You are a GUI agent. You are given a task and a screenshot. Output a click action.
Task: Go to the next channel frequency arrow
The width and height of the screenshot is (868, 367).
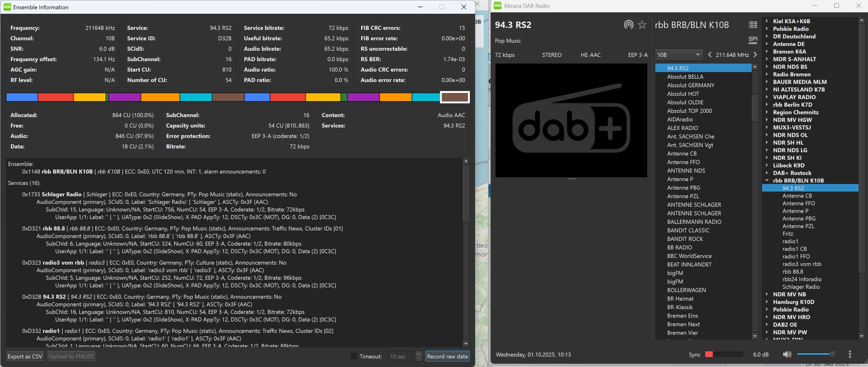755,55
